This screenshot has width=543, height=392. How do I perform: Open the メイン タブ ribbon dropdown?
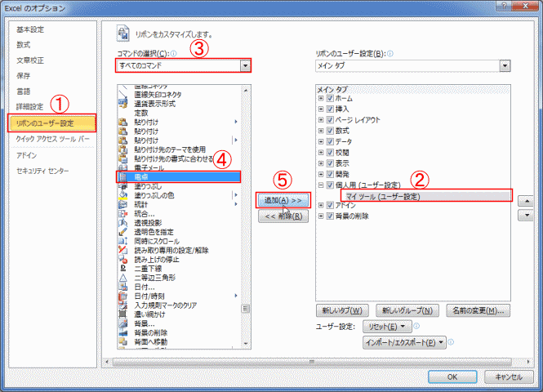pyautogui.click(x=505, y=65)
